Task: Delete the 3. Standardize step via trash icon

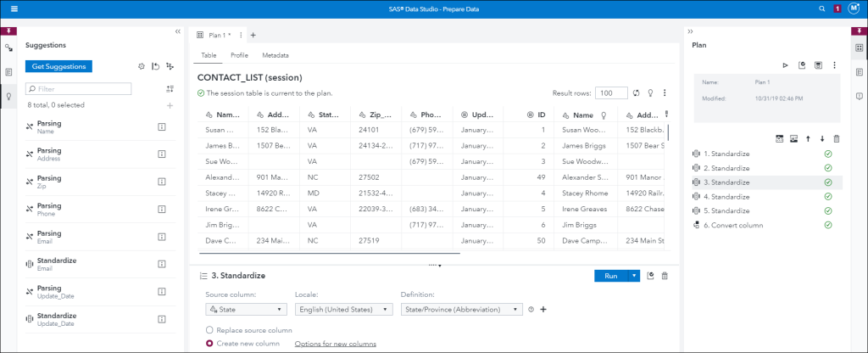Action: [x=665, y=276]
